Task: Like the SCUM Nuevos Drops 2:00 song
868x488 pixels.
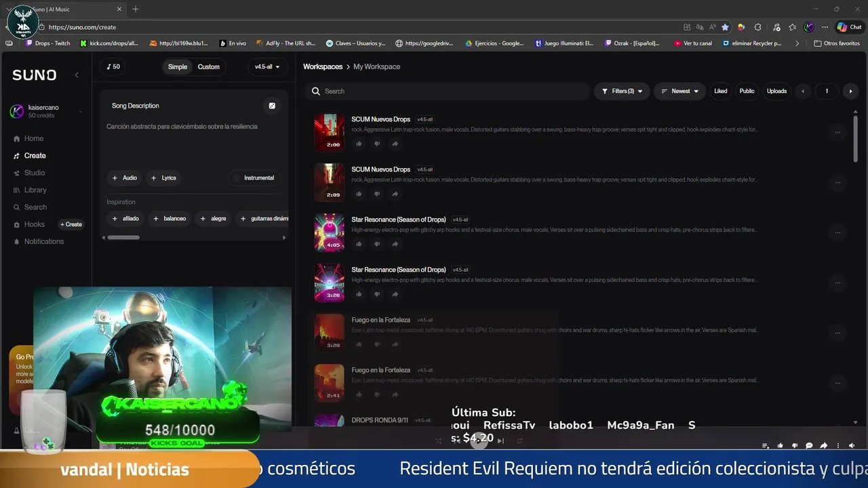Action: (359, 144)
